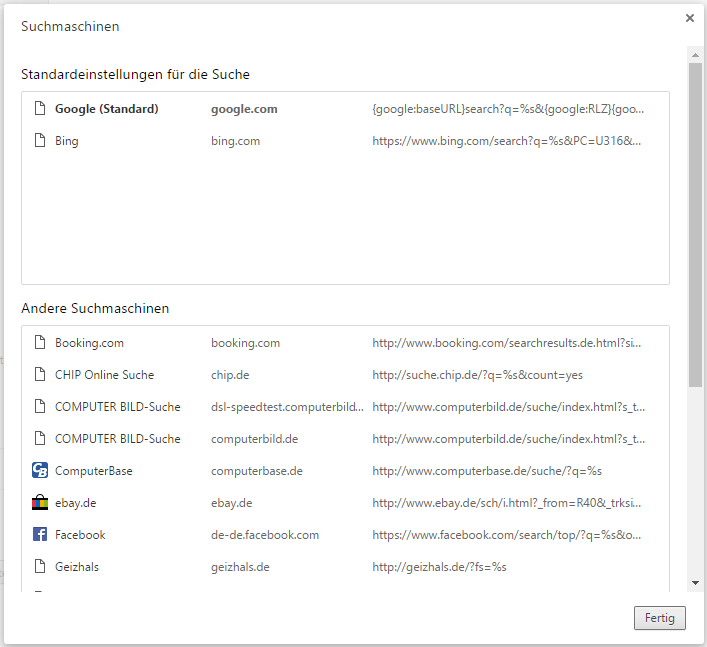Click the ComputerBase favicon
The height and width of the screenshot is (647, 707).
tap(40, 471)
